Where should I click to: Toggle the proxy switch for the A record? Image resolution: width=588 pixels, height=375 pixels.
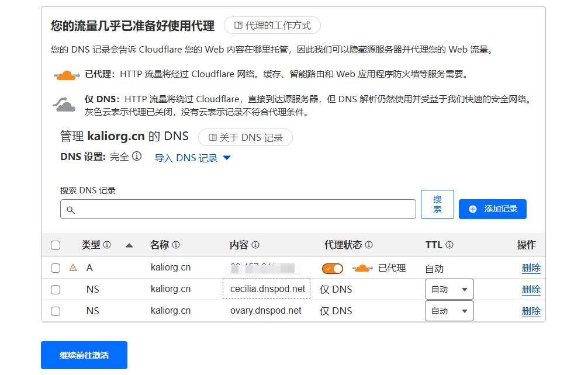point(332,269)
